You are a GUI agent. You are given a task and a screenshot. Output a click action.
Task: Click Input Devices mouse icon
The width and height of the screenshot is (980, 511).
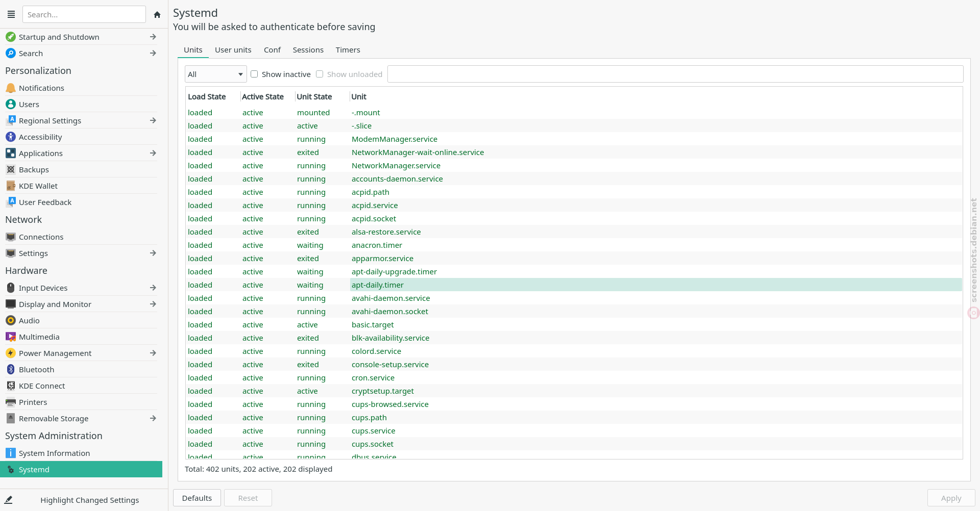11,288
